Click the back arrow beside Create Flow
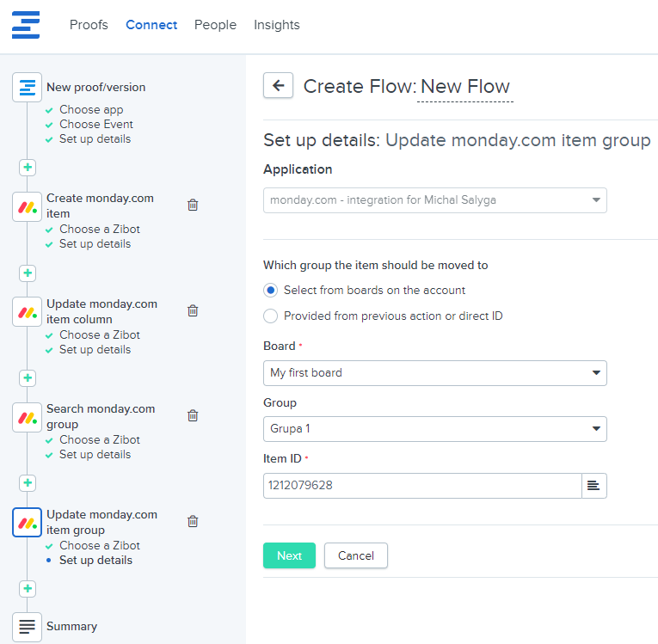 pyautogui.click(x=278, y=85)
